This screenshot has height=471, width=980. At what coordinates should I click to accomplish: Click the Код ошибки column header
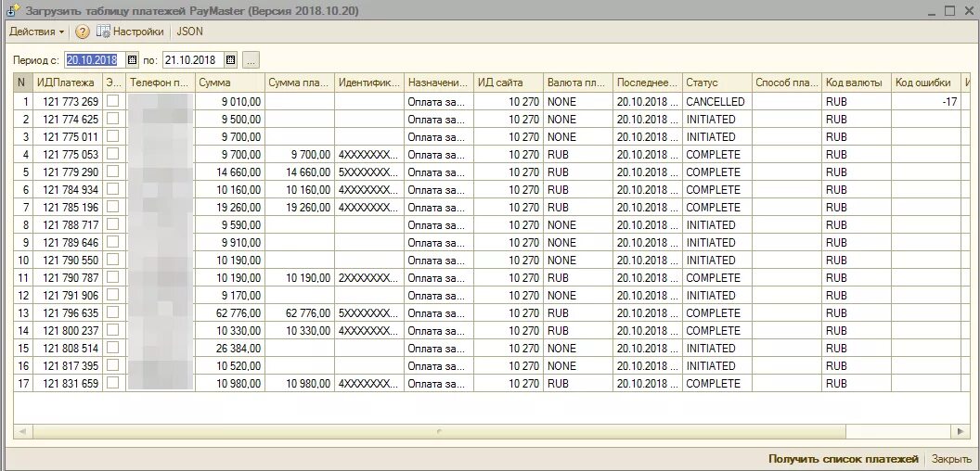[925, 83]
